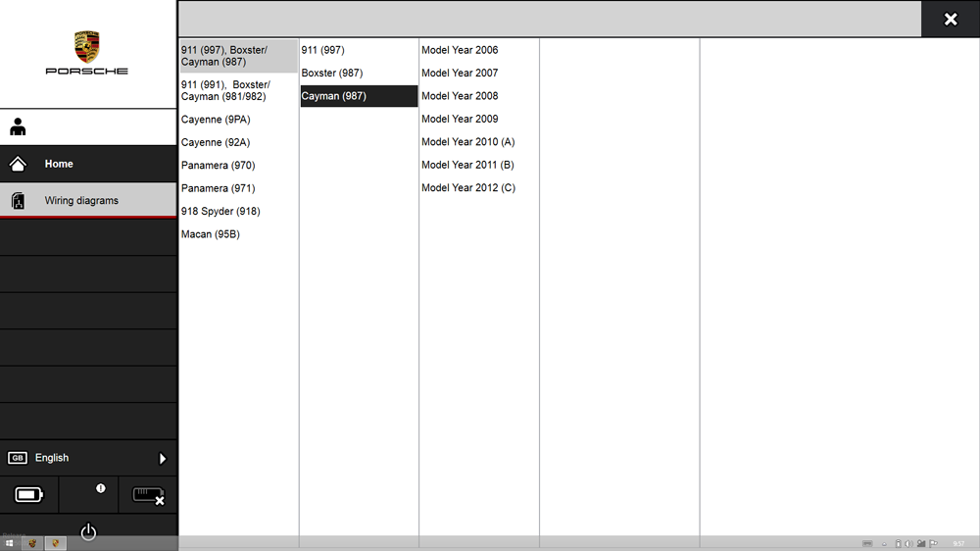
Task: Click the Wiring diagrams document icon
Action: click(x=18, y=201)
